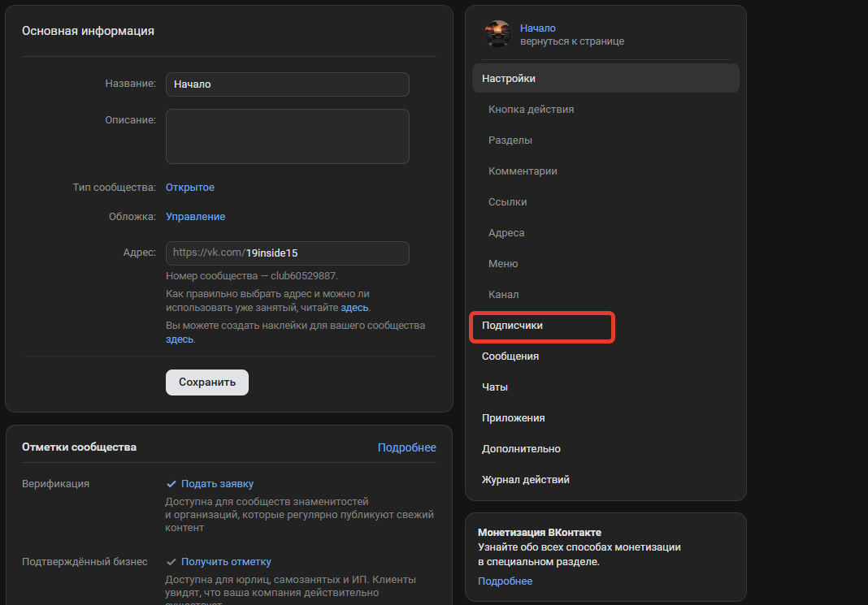Open the cover "Управление" link
Viewport: 868px width, 605px height.
pos(195,217)
